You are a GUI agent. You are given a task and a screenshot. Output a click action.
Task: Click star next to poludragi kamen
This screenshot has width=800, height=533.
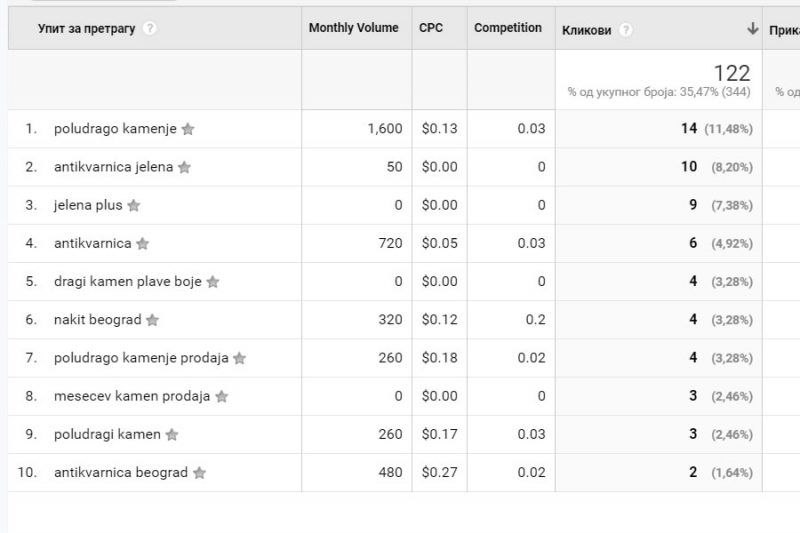pos(172,435)
